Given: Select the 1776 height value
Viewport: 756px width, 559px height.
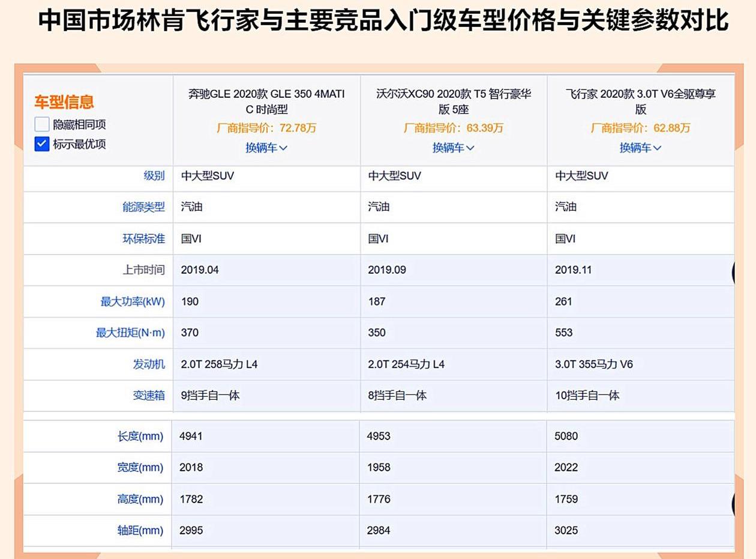Looking at the screenshot, I should 379,499.
